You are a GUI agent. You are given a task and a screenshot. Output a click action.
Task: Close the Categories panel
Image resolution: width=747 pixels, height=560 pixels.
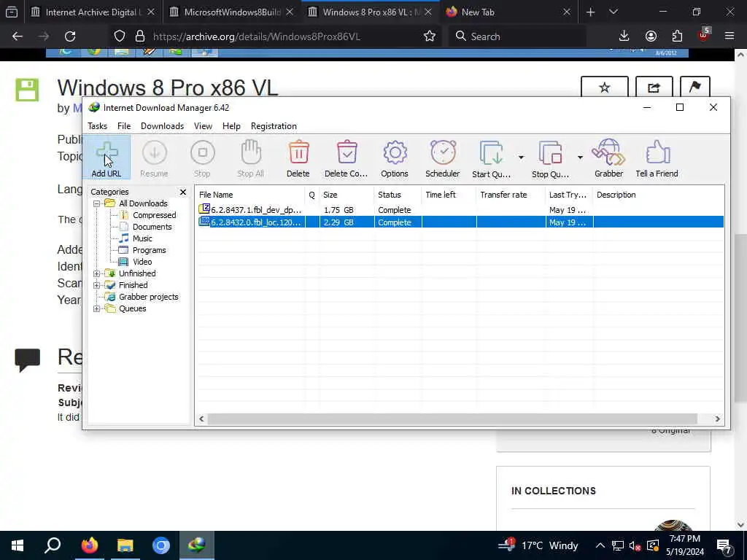click(183, 192)
